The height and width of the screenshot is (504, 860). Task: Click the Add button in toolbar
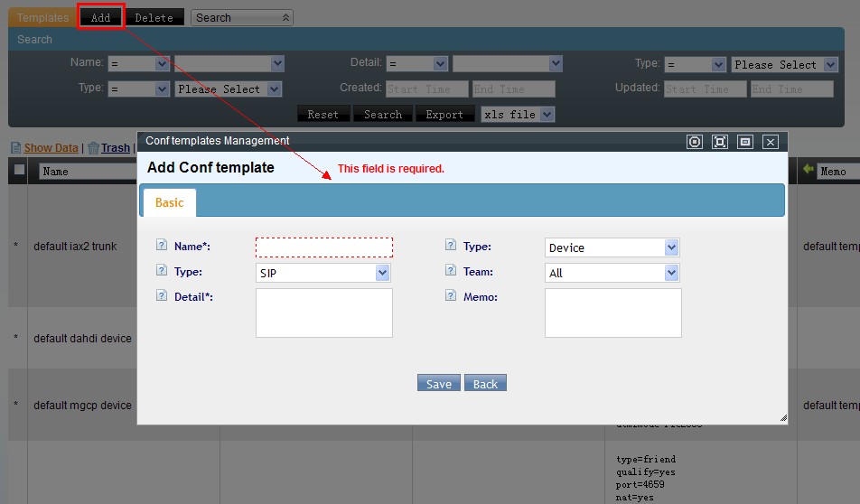coord(100,17)
